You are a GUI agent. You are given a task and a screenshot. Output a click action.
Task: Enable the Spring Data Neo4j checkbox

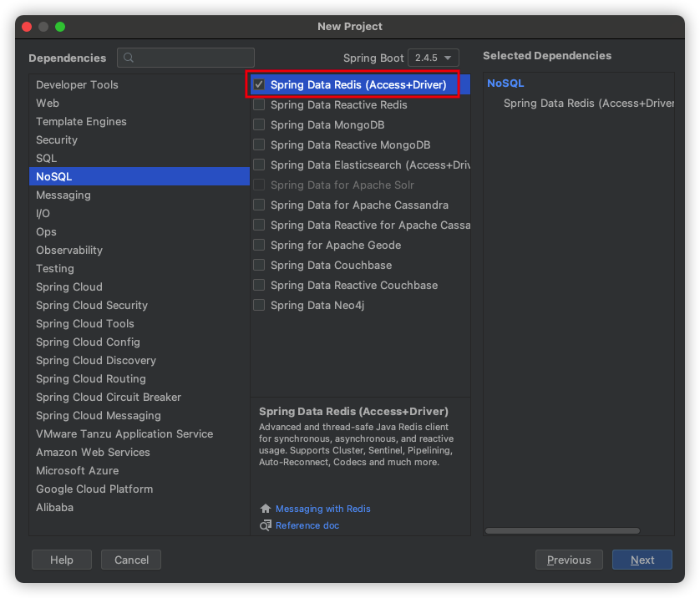click(x=259, y=305)
